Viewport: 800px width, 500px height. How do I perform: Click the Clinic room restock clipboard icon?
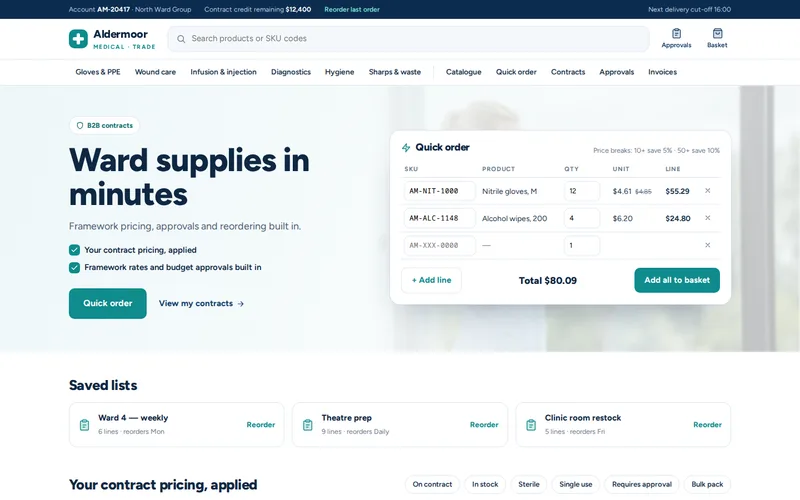[531, 424]
